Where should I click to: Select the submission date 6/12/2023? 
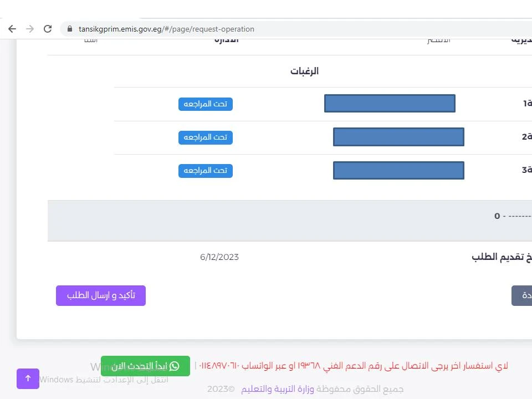click(x=219, y=257)
